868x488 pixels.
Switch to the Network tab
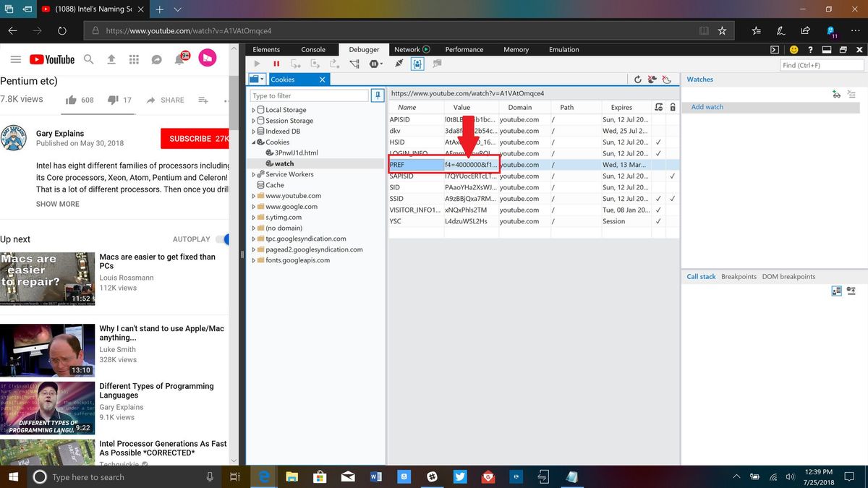click(x=408, y=49)
